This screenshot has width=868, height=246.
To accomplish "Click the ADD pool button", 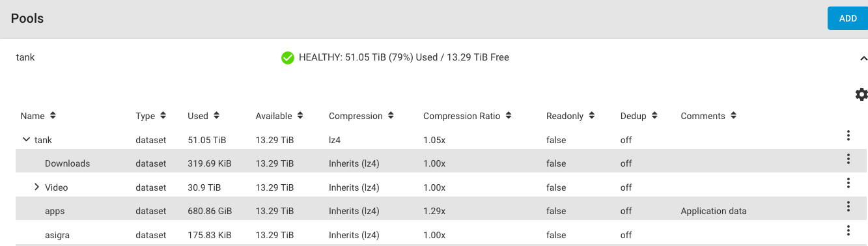I will tap(848, 18).
